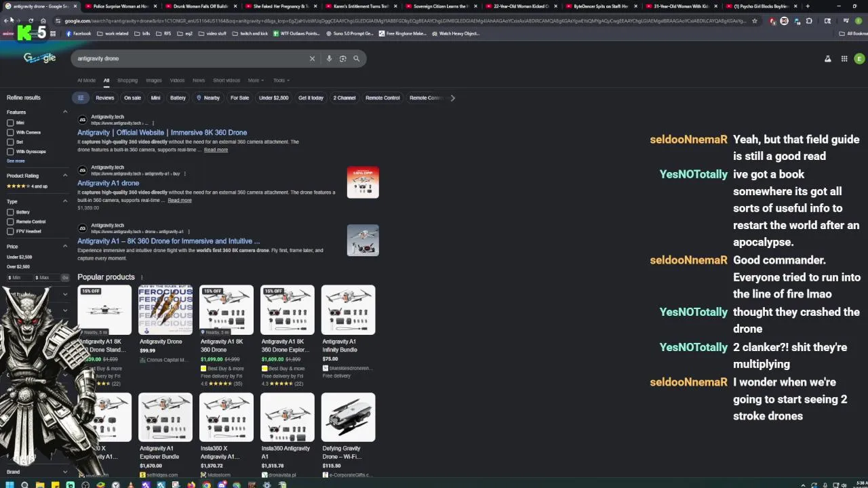This screenshot has width=868, height=488.
Task: Check the Mini feature checkbox
Action: pos(10,123)
